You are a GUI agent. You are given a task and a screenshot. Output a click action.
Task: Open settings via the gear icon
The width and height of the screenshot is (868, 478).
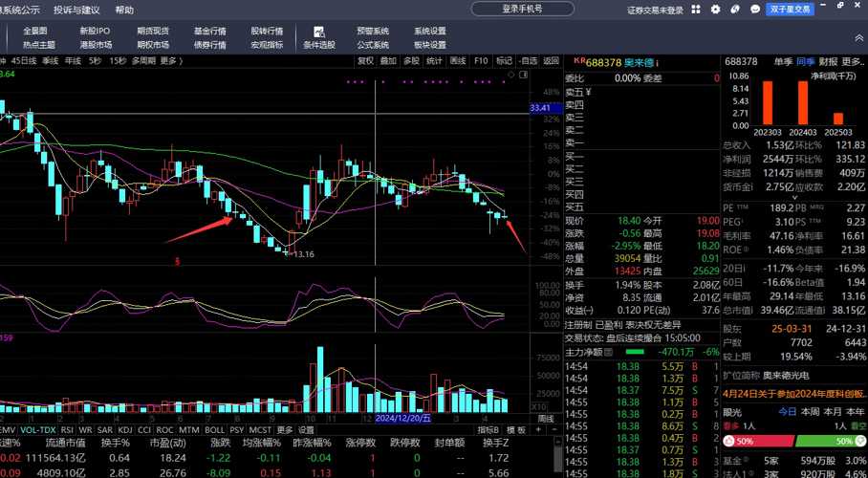715,9
